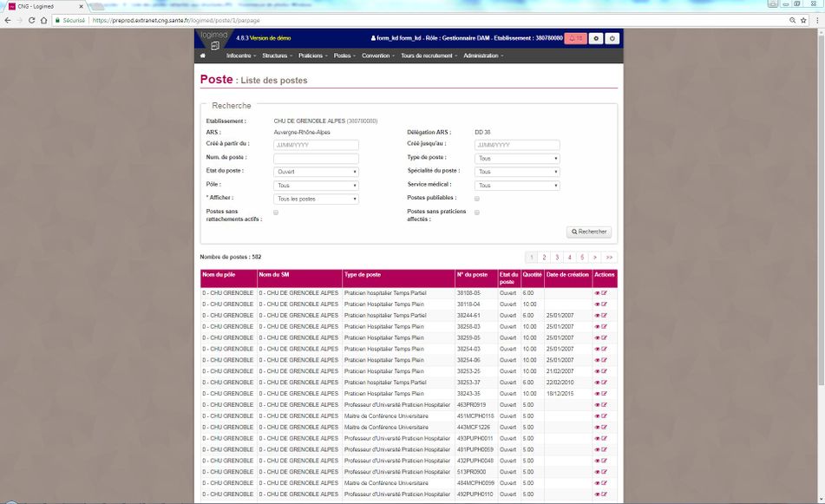Open the Pôle dropdown
The height and width of the screenshot is (504, 825).
tap(317, 185)
